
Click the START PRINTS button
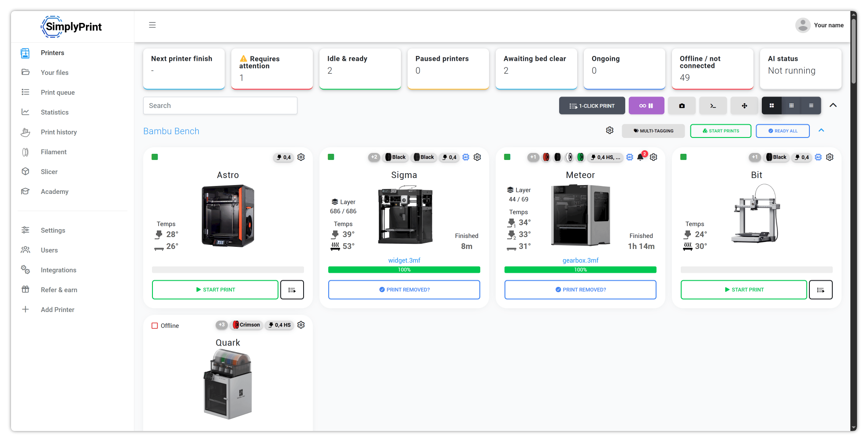point(721,131)
